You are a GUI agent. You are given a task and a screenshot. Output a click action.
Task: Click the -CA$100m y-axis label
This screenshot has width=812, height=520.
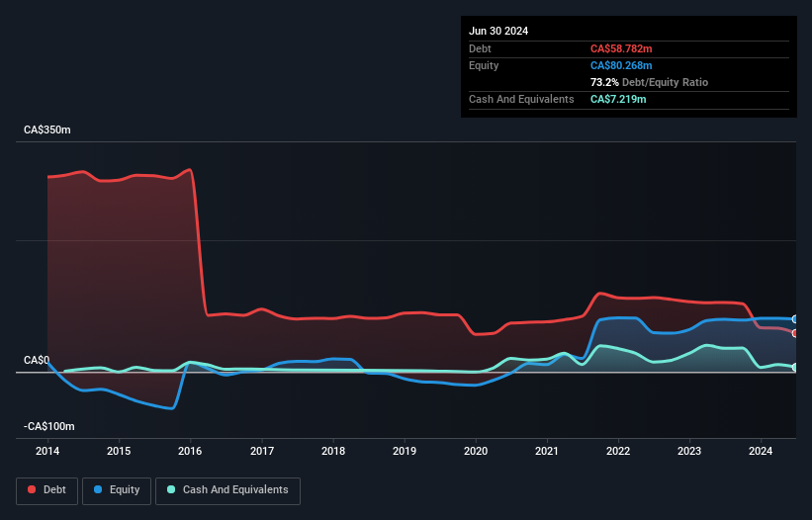click(x=49, y=426)
